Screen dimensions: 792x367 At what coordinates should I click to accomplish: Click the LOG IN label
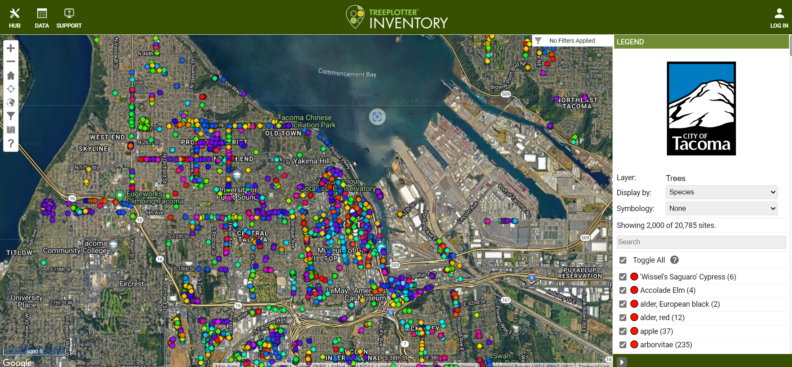coord(779,26)
